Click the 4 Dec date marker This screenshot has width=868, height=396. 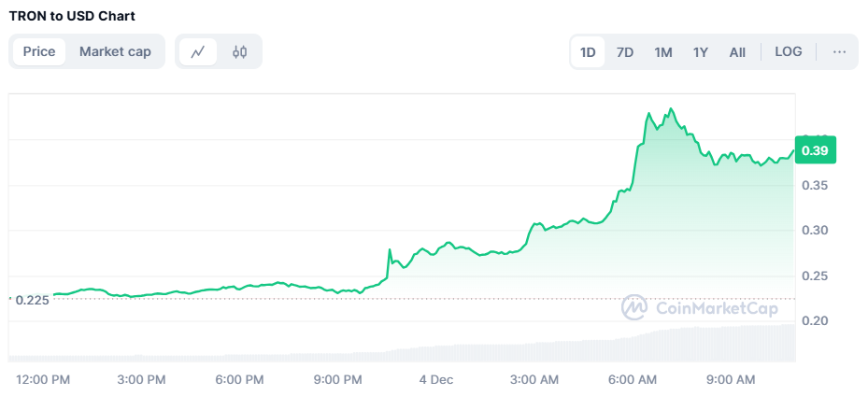[x=435, y=379]
